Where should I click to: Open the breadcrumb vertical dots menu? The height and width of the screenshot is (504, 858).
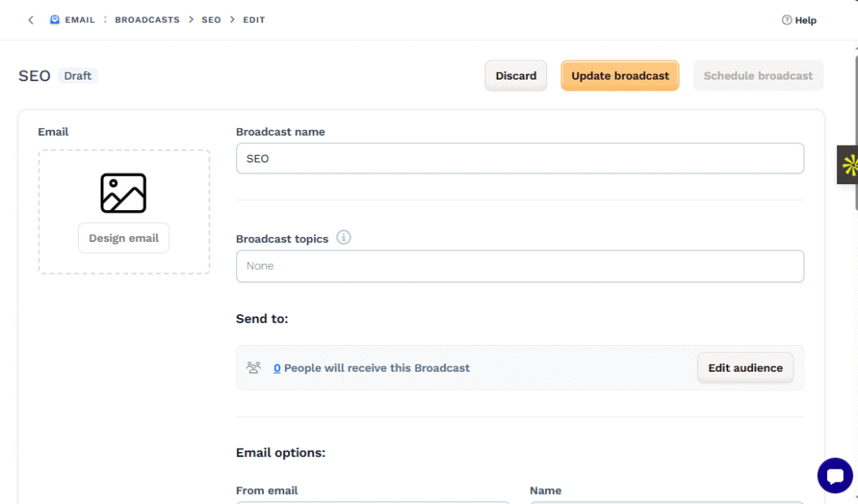click(105, 20)
